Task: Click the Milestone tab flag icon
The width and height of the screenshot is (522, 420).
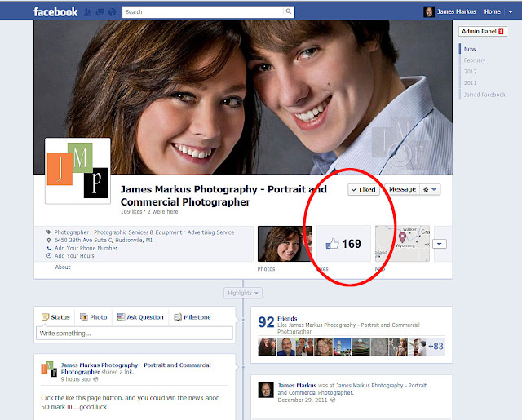Action: [178, 317]
